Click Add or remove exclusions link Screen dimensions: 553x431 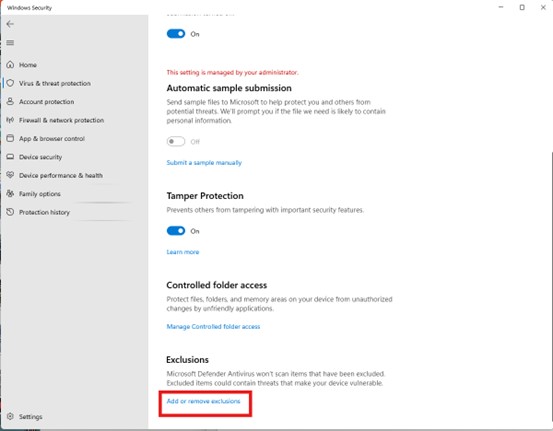point(203,401)
